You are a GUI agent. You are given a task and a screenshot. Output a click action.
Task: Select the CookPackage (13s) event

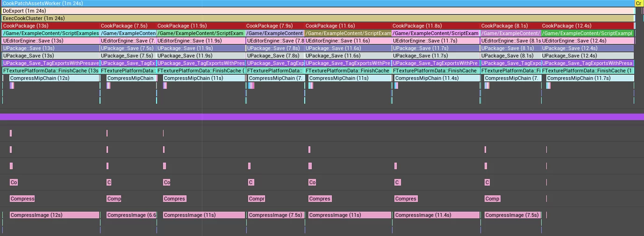(50, 26)
